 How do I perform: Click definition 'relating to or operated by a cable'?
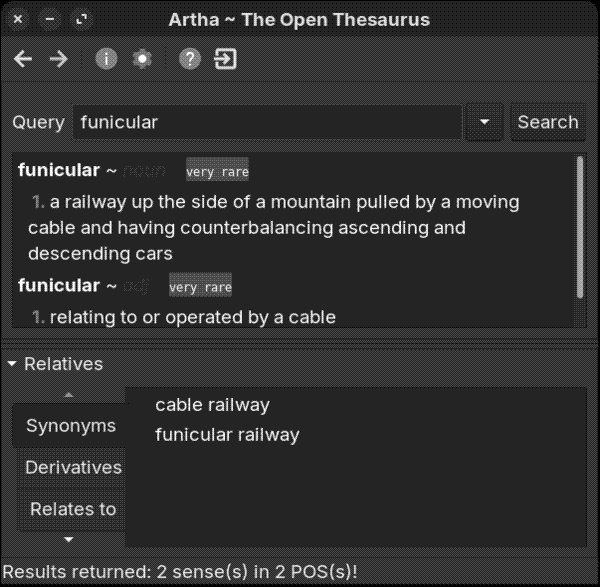(192, 318)
